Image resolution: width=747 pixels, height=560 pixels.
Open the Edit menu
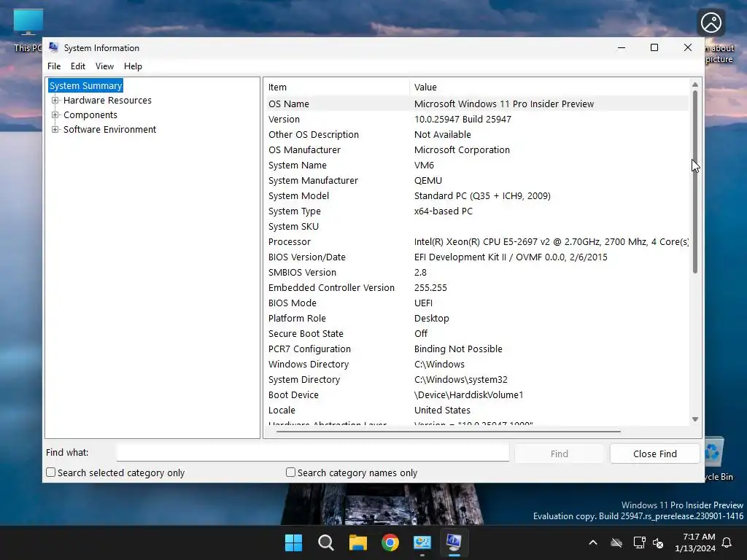(x=78, y=66)
